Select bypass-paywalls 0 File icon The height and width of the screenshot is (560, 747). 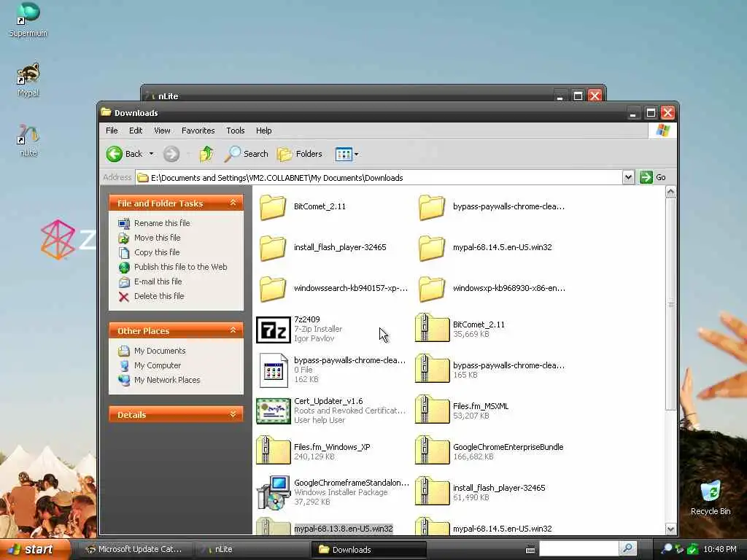pyautogui.click(x=274, y=370)
